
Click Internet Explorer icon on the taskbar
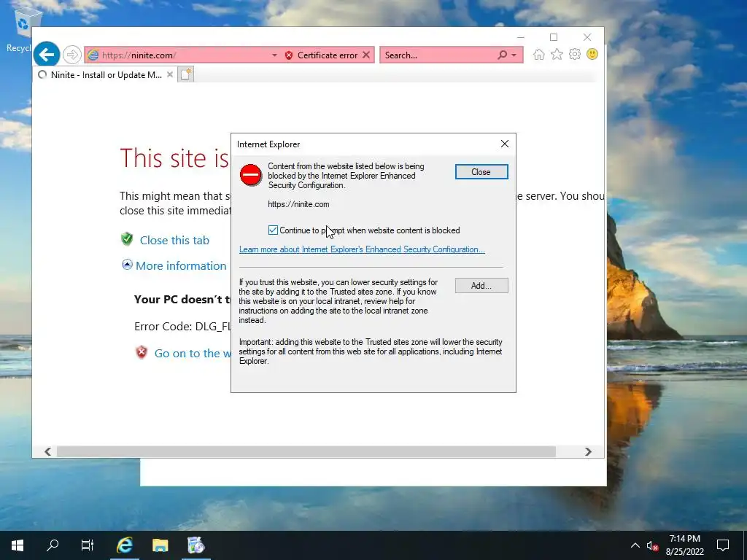125,545
